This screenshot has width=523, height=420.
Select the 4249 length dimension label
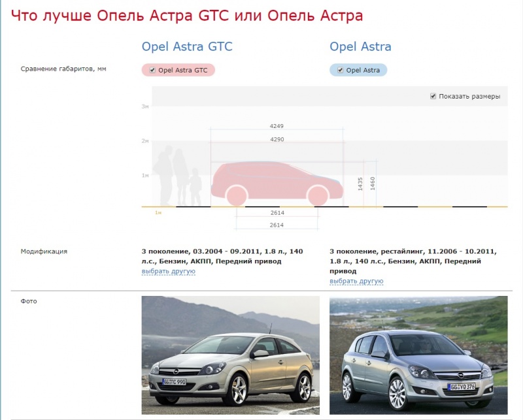277,125
